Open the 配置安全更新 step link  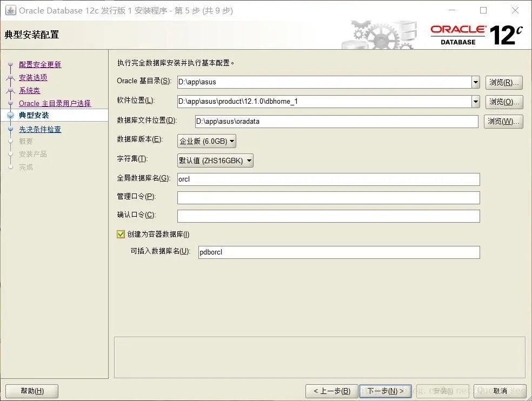coord(40,64)
